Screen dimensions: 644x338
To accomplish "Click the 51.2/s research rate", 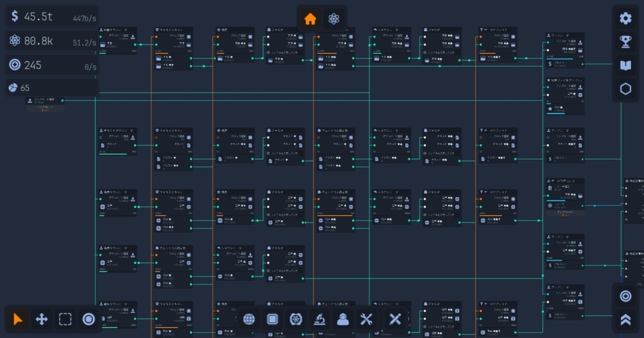I will coord(84,43).
